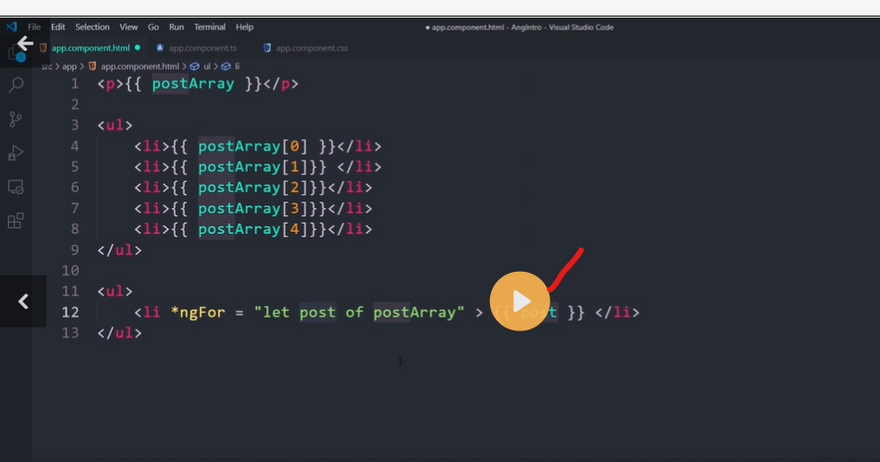Open the Source Control view
The width and height of the screenshot is (880, 462).
click(16, 119)
